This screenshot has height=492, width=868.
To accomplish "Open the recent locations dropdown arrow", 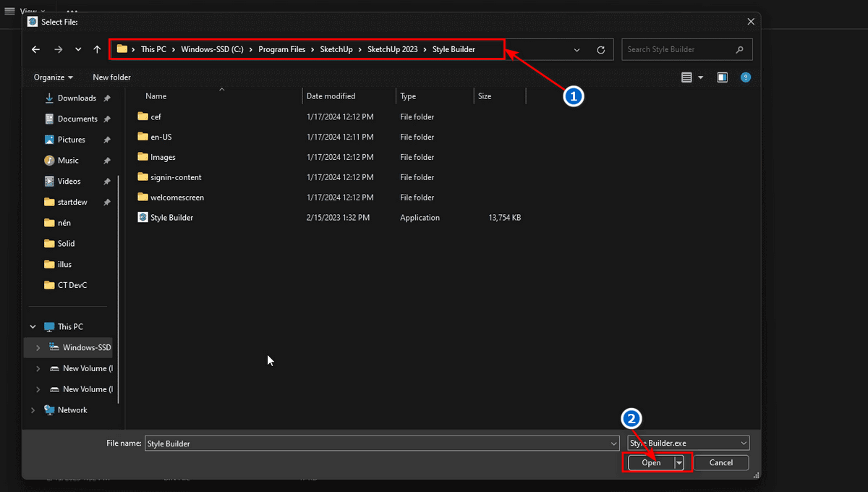I will (78, 50).
